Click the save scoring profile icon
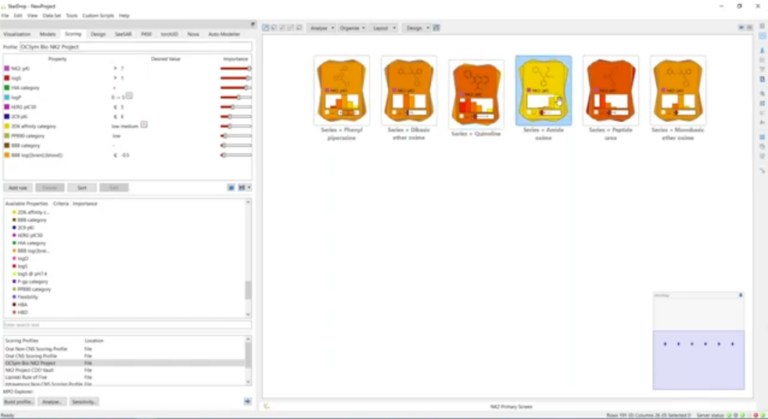This screenshot has height=419, width=768. tap(231, 187)
